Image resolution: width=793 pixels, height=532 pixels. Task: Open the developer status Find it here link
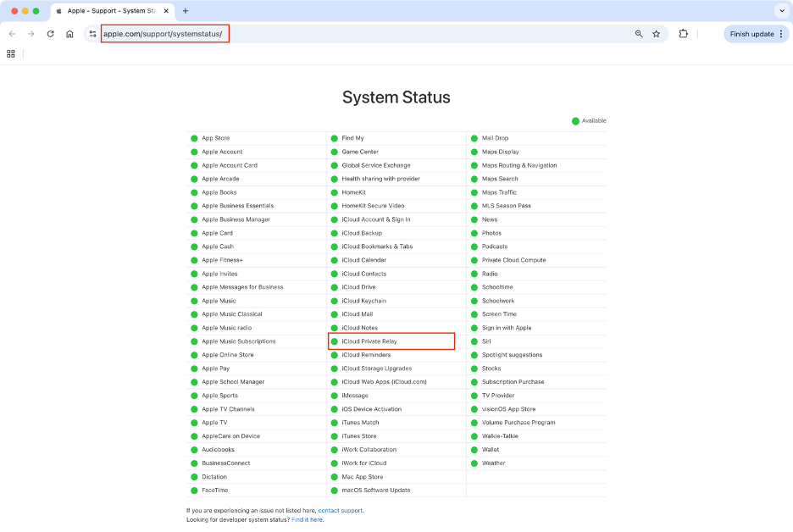pos(306,520)
